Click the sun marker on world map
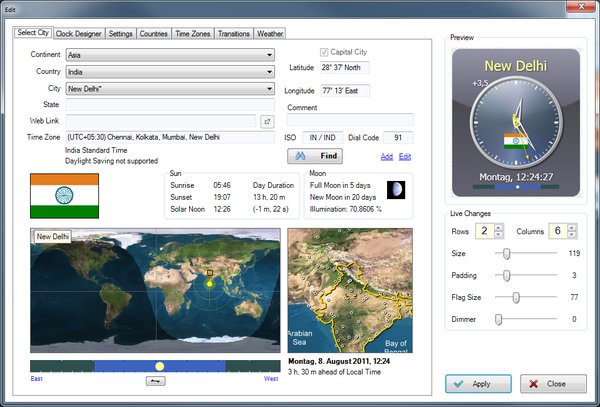Viewport: 600px width, 407px height. [x=210, y=284]
